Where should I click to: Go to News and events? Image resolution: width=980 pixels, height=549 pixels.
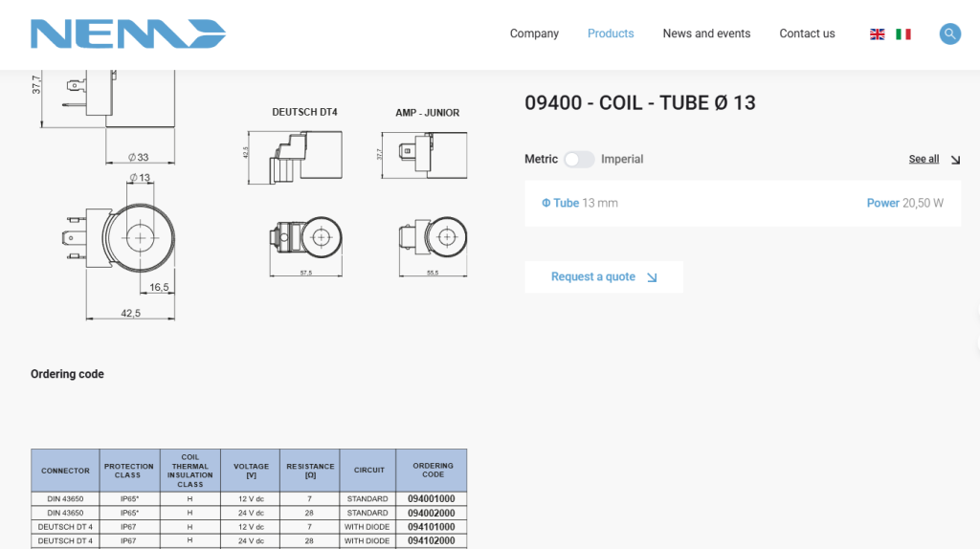[x=706, y=33]
